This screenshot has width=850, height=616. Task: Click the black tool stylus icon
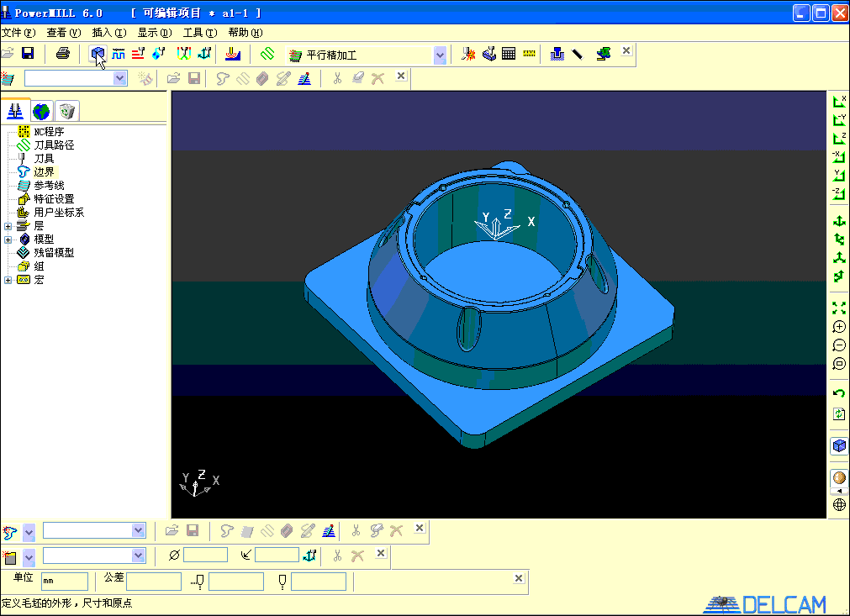point(578,54)
